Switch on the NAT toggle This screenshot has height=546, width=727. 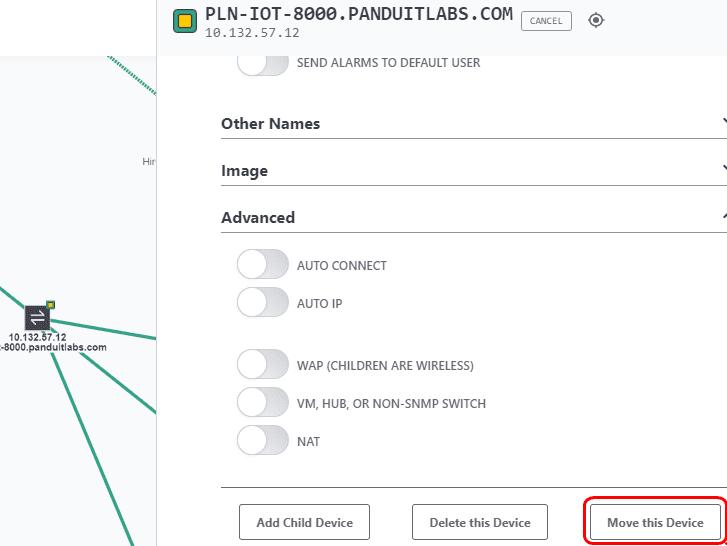[262, 440]
